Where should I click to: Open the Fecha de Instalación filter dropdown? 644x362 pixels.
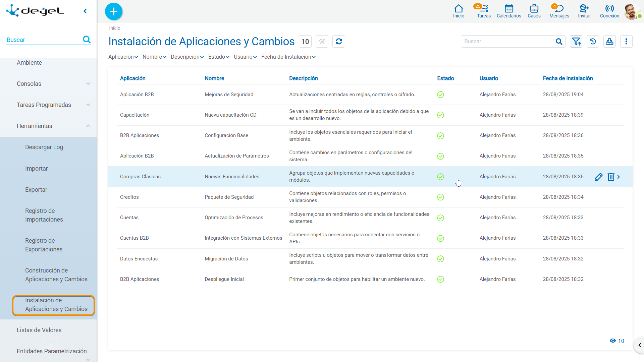pyautogui.click(x=288, y=57)
